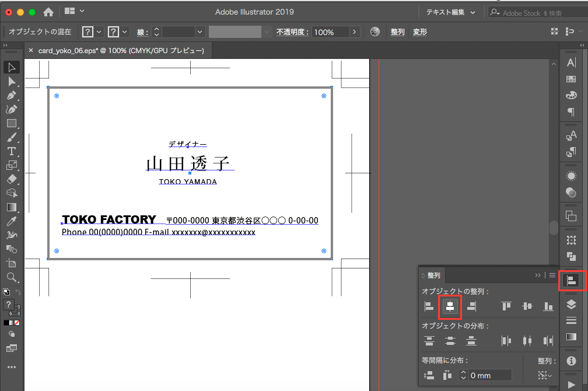
Task: Open the テキスト編集 workspace dropdown
Action: tap(450, 12)
